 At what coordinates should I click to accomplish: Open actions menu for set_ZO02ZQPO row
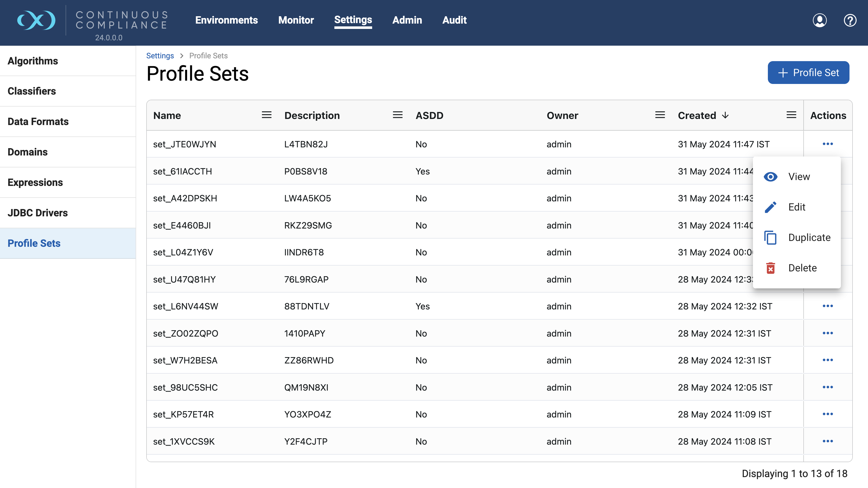[828, 333]
